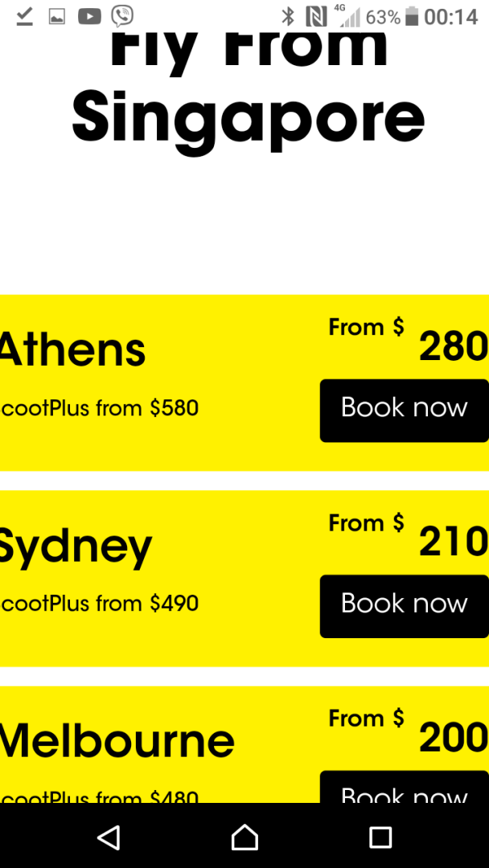
Task: Book now for Sydney flight
Action: (405, 606)
